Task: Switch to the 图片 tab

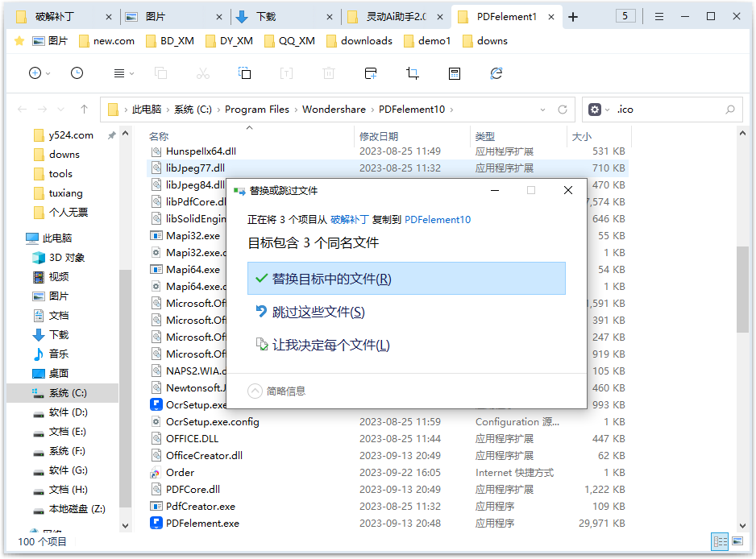Action: (175, 17)
